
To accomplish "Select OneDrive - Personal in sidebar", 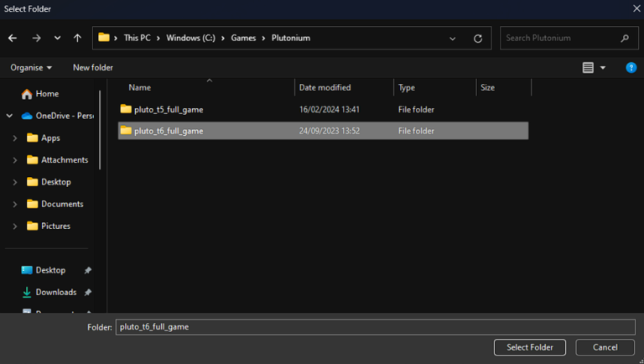I will (58, 116).
